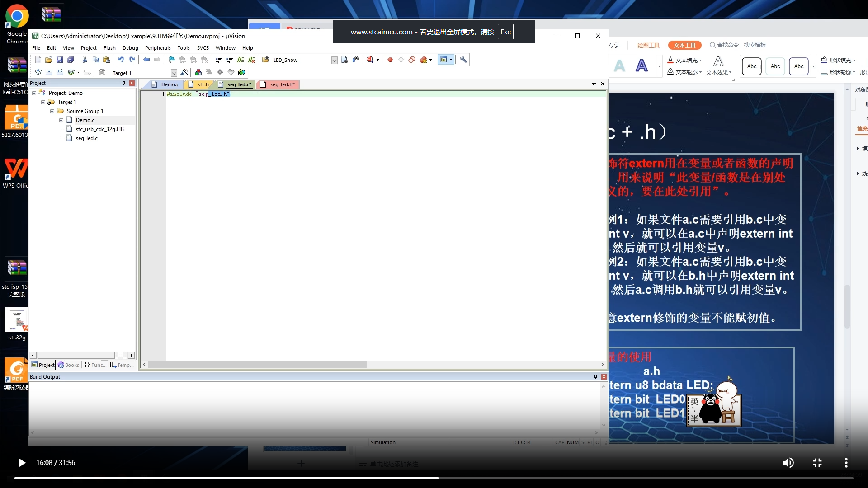Open the editor tab list dropdown
868x488 pixels.
click(594, 84)
